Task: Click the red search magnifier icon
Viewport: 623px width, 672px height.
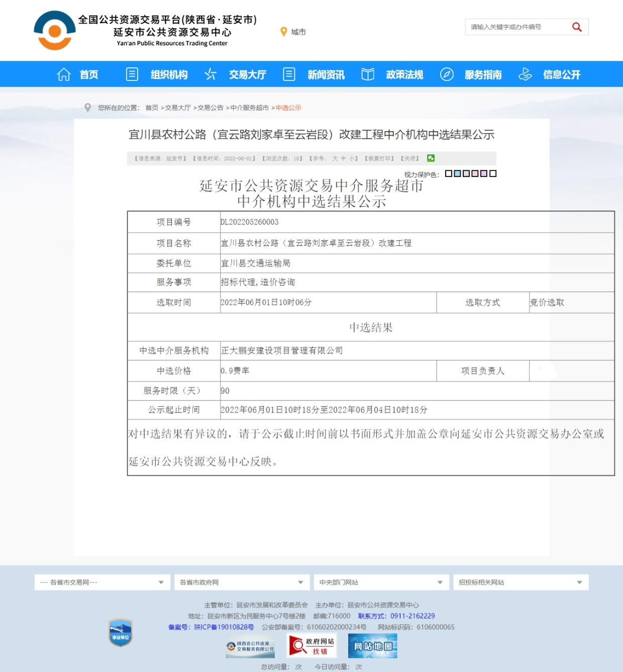Action: point(577,27)
